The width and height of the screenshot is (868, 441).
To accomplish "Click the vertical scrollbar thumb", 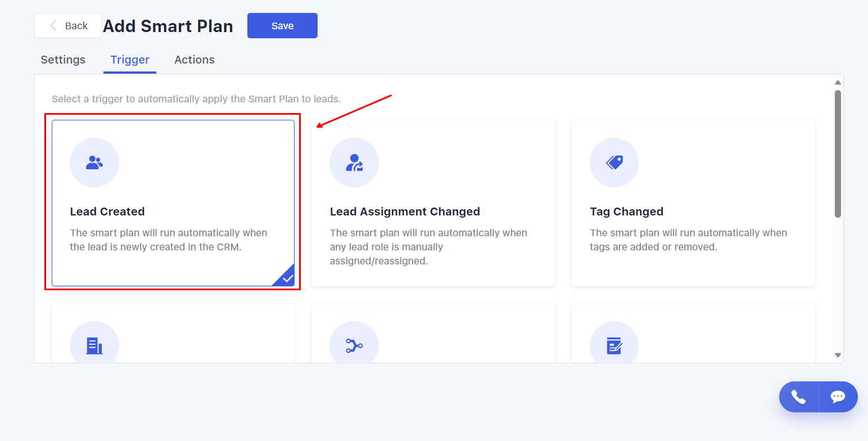I will [838, 154].
